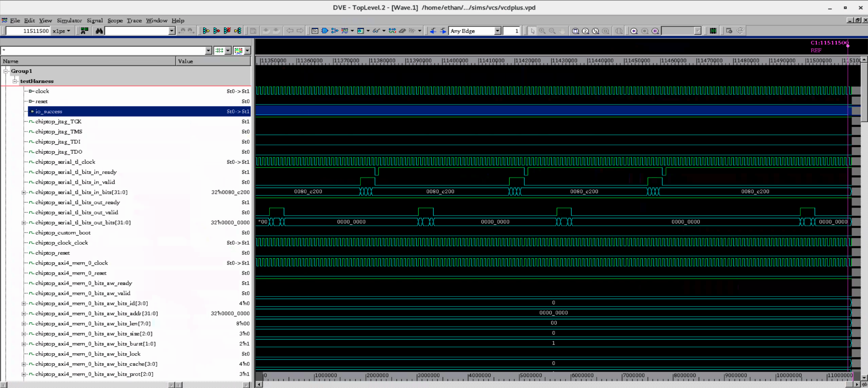Select the clock signal row
868x388 pixels.
coord(42,91)
